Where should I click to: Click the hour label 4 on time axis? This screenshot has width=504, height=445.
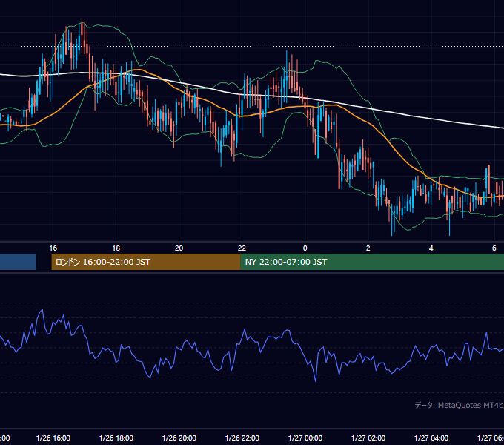coord(431,248)
